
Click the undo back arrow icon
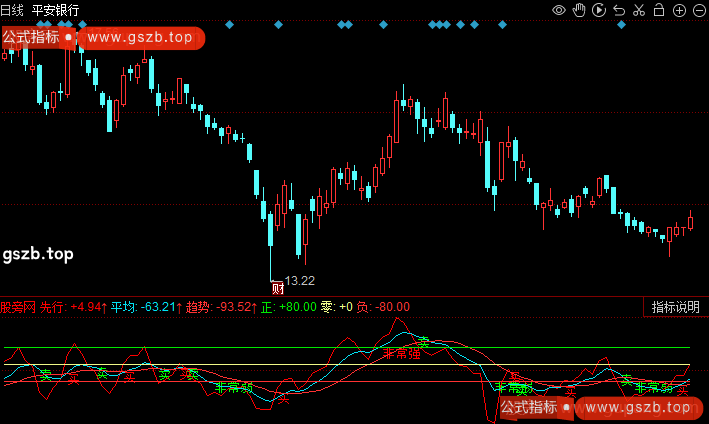[x=619, y=10]
